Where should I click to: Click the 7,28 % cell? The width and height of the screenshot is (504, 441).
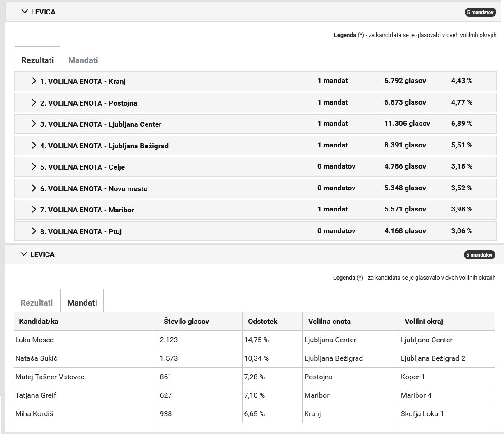coord(272,377)
